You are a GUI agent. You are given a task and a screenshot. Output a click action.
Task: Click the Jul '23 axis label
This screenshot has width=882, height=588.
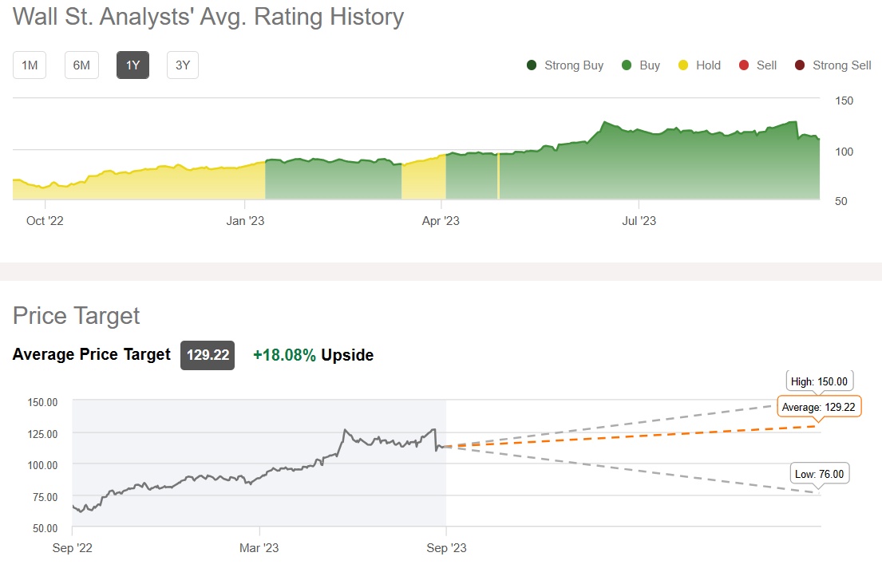(x=638, y=221)
